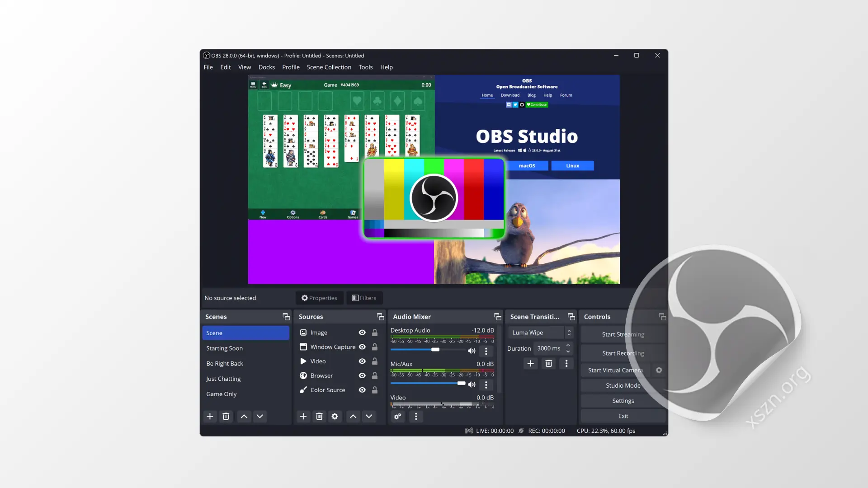Open the Tools menu

365,67
